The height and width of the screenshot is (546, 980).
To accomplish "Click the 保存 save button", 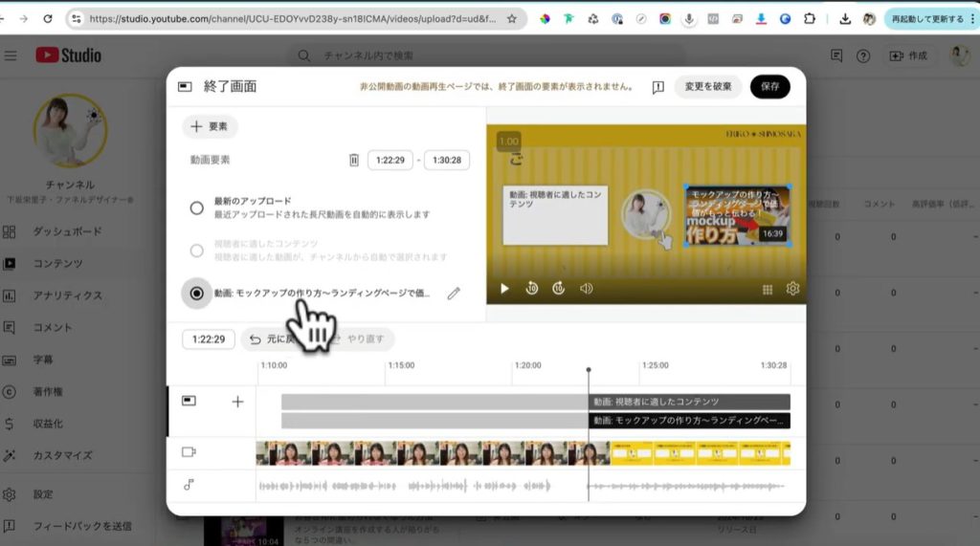I will (769, 87).
